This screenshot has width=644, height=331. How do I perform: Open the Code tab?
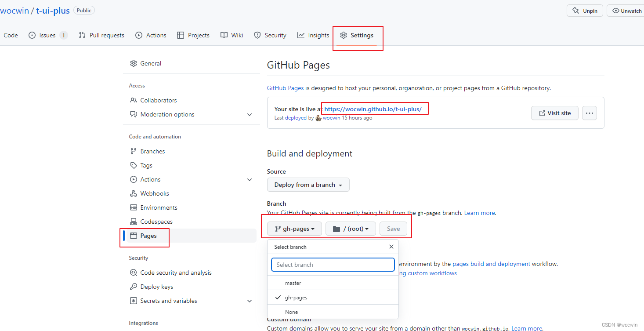[x=11, y=35]
